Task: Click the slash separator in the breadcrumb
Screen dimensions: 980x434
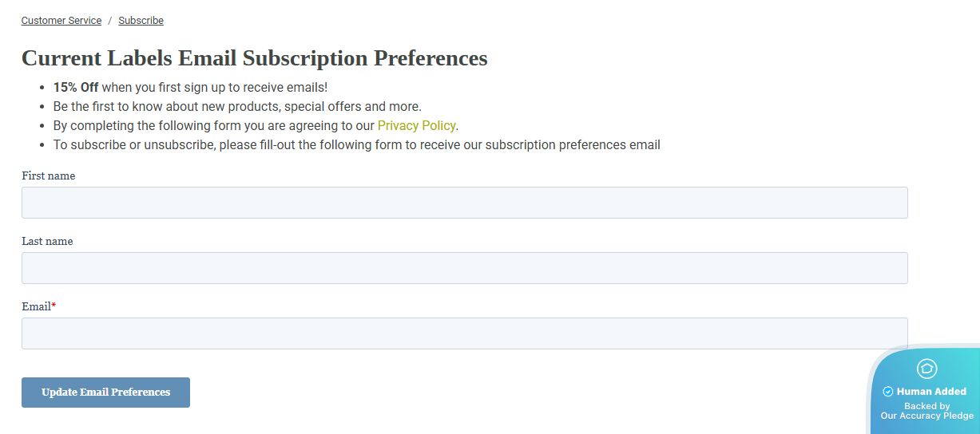Action: [x=110, y=21]
